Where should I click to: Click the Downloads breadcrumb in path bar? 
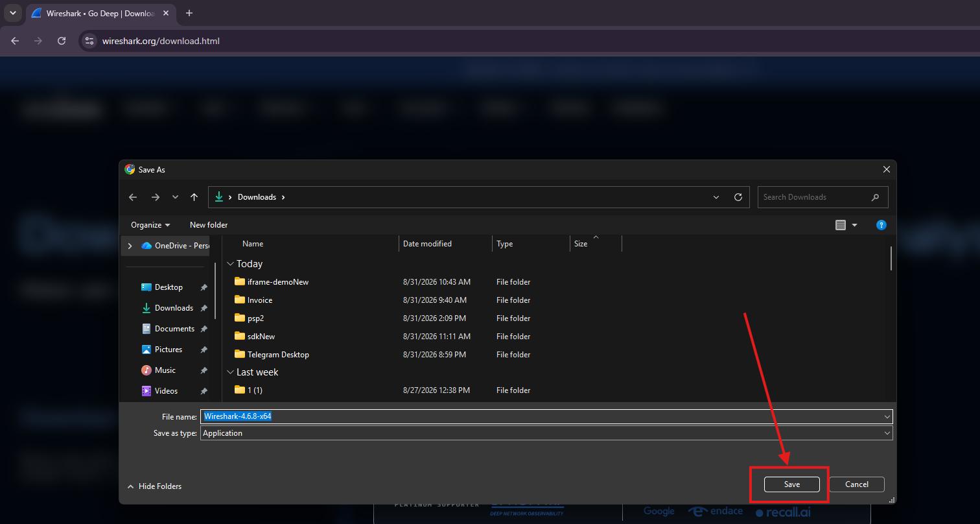257,197
